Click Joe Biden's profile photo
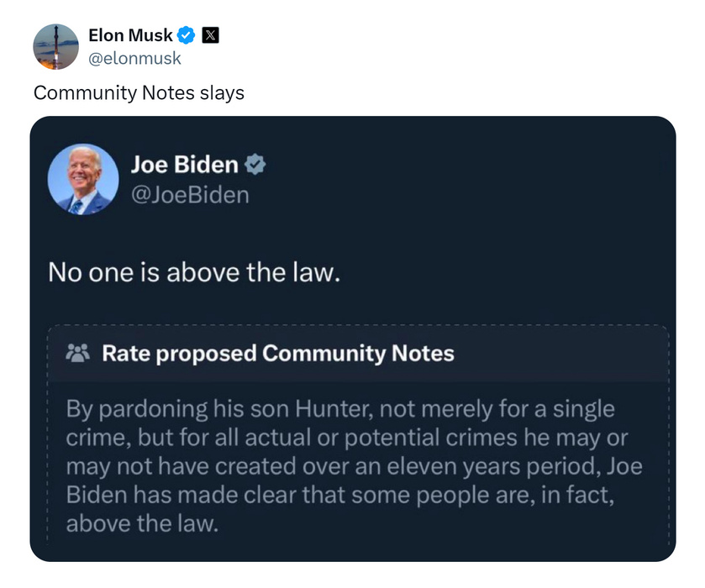This screenshot has width=705, height=588. pyautogui.click(x=83, y=179)
